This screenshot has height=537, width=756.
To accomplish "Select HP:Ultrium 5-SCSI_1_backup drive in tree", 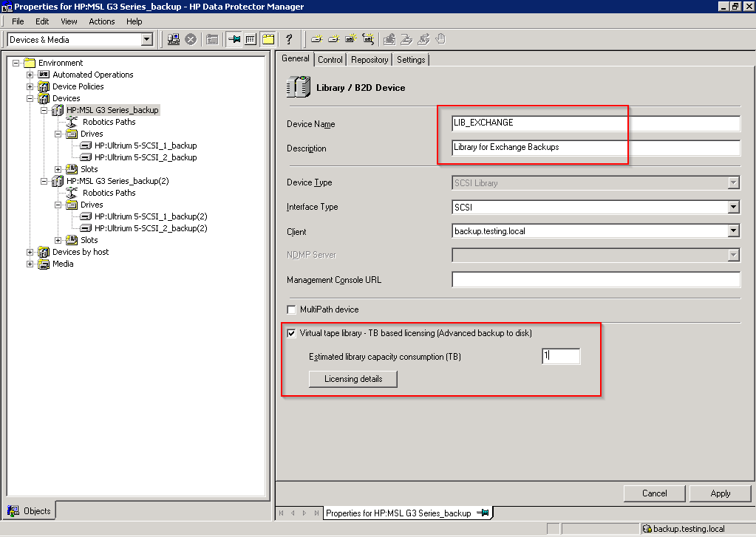I will [x=146, y=146].
